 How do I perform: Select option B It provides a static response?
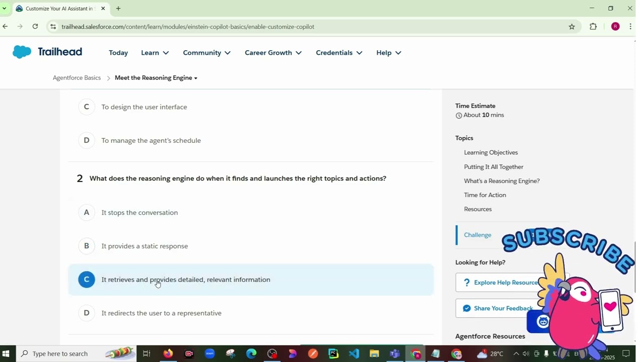pyautogui.click(x=251, y=246)
